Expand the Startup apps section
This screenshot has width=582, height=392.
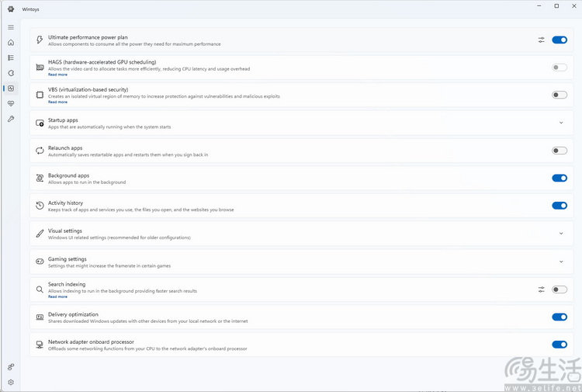[x=561, y=123]
